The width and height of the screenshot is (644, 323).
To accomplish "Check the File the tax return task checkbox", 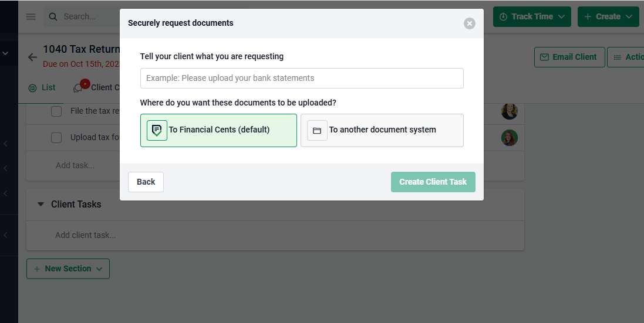I will 56,111.
